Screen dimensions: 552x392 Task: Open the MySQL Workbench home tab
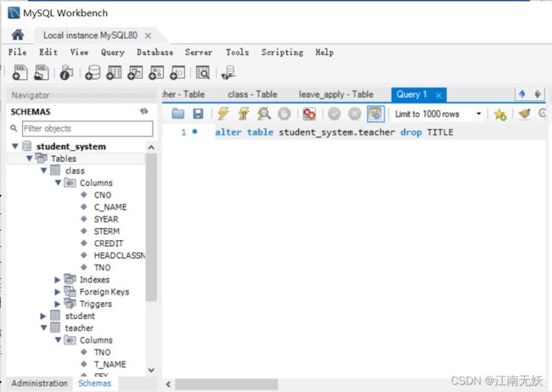(x=18, y=35)
